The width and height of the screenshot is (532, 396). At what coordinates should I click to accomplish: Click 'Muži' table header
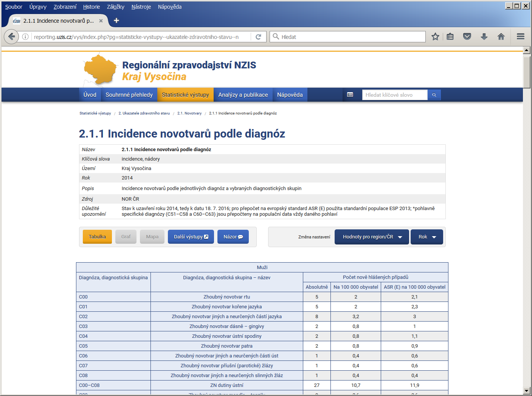coord(262,268)
